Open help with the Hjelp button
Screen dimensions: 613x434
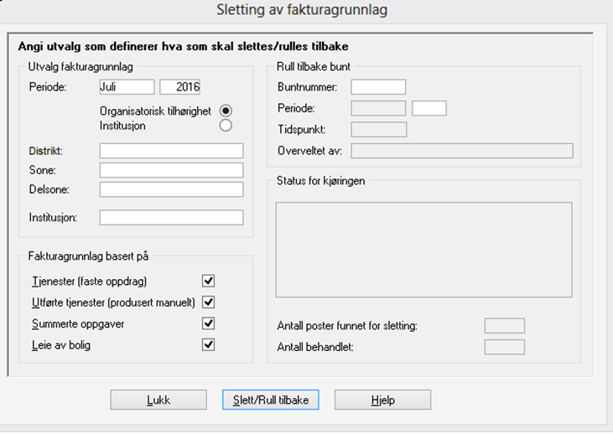pyautogui.click(x=383, y=400)
